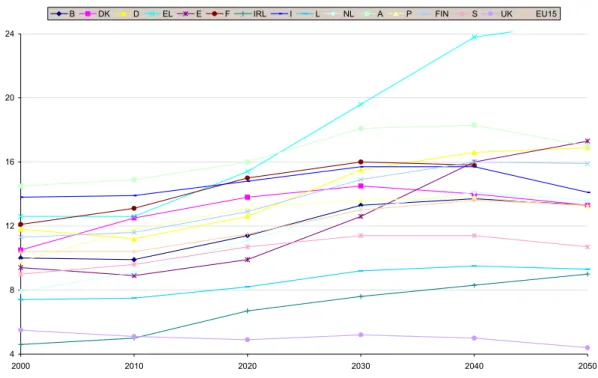The height and width of the screenshot is (378, 598).
Task: Click the EL legend entry
Action: [x=158, y=14]
